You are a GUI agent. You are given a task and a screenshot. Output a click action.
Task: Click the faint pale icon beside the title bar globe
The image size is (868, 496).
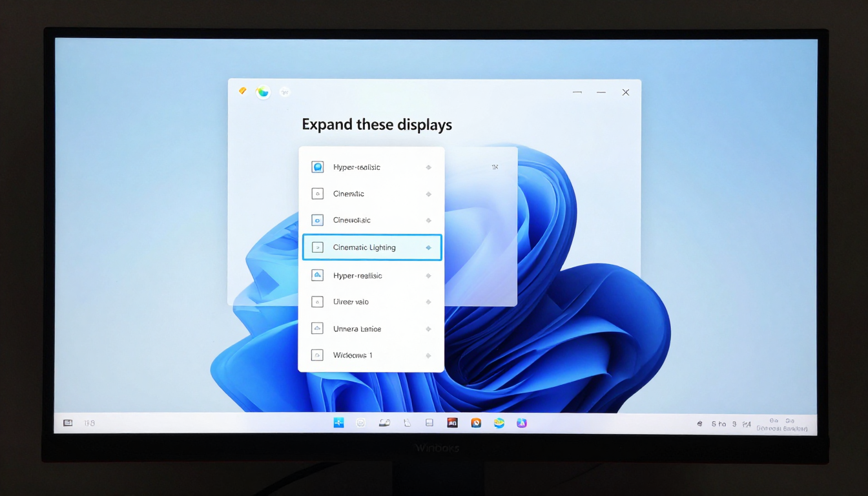[284, 92]
